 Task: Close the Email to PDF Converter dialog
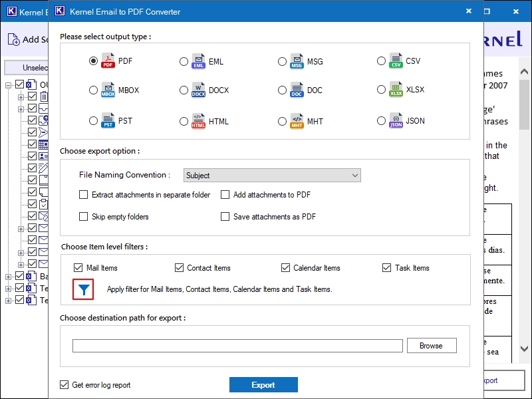coord(469,11)
